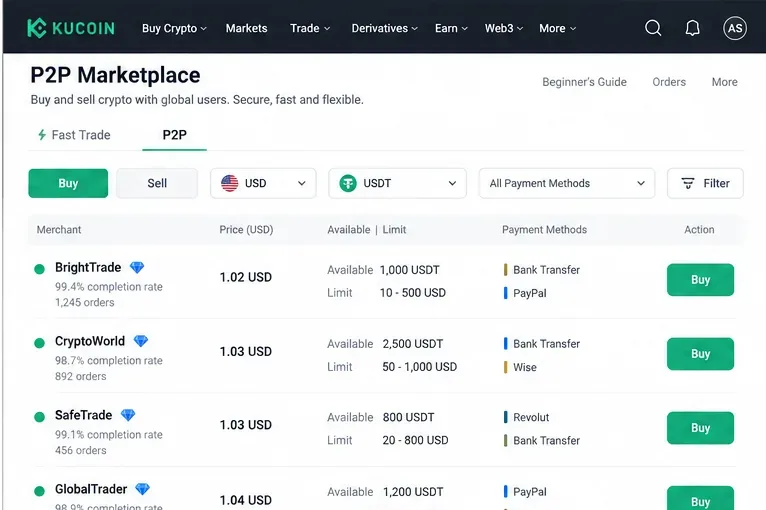Screen dimensions: 766x510
Task: Go to Markets in the navbar
Action: [246, 28]
